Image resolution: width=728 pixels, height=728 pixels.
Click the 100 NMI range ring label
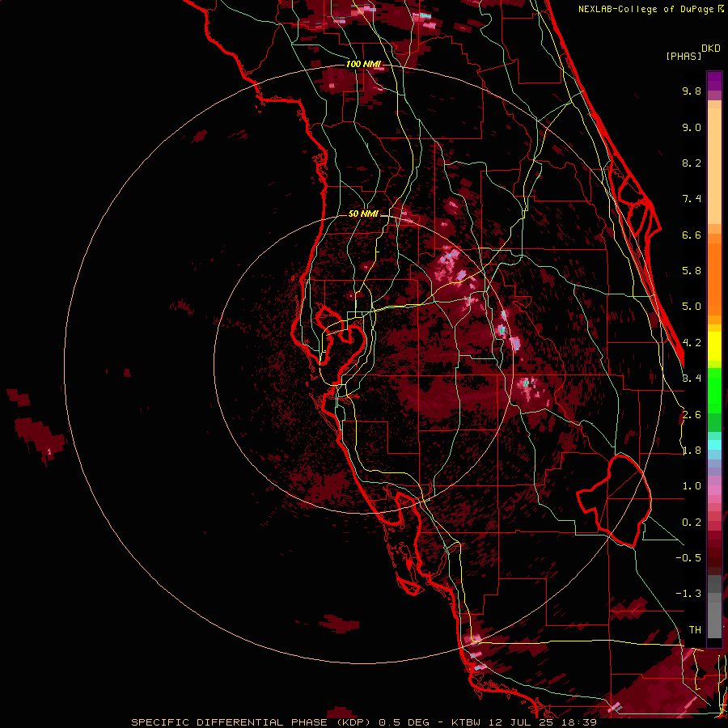(x=363, y=64)
